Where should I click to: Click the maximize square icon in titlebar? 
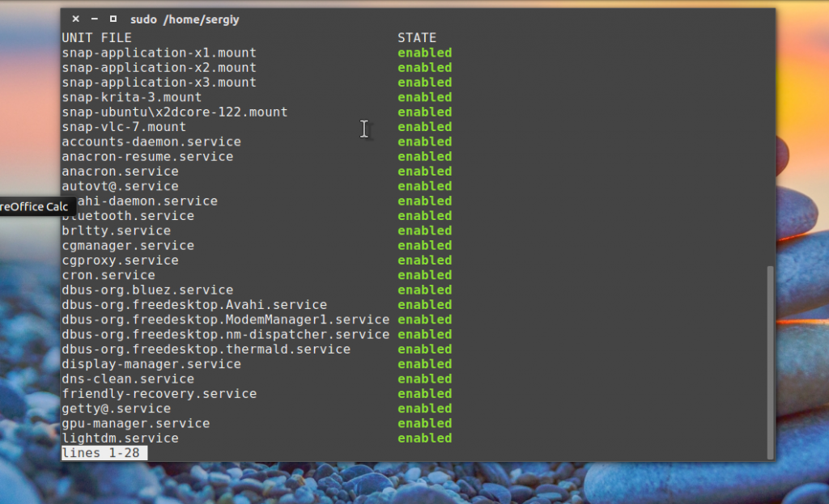click(113, 18)
